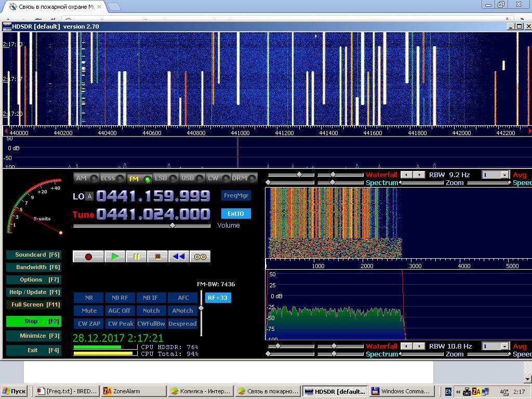Open the FreqMgr frequency manager
Viewport: 532px width, 399px height.
pos(236,195)
